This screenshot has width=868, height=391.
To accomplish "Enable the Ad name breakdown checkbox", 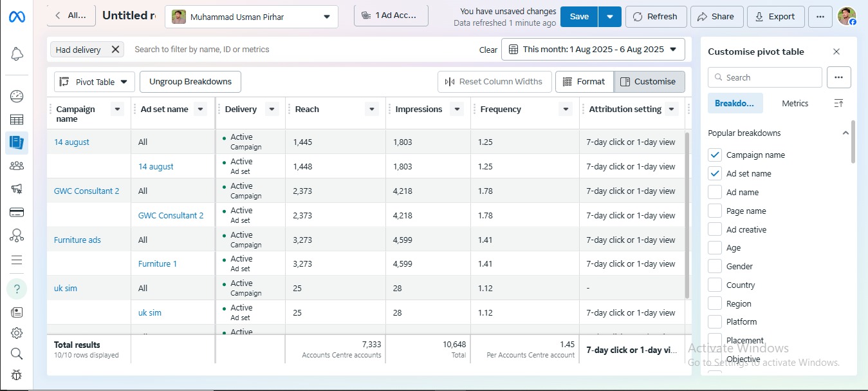I will 715,192.
